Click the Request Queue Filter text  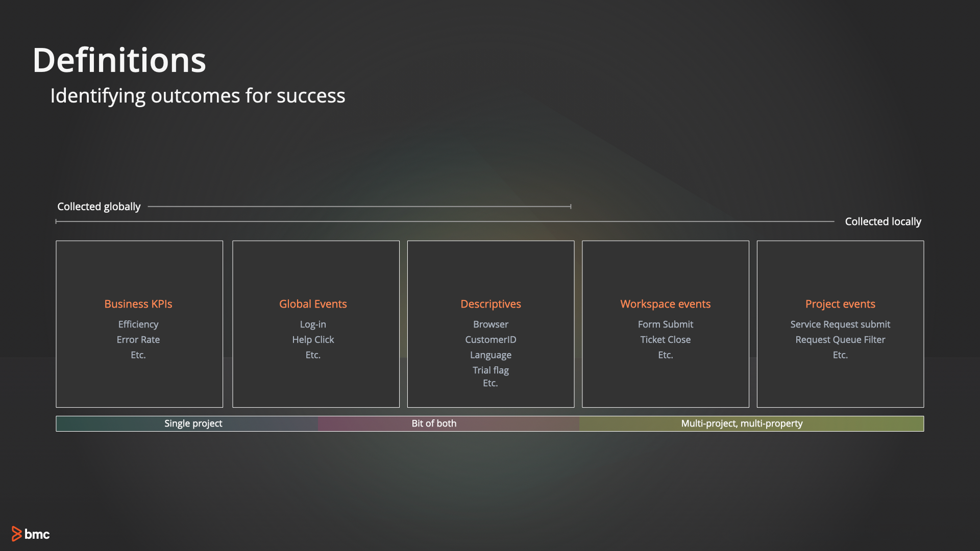(840, 340)
